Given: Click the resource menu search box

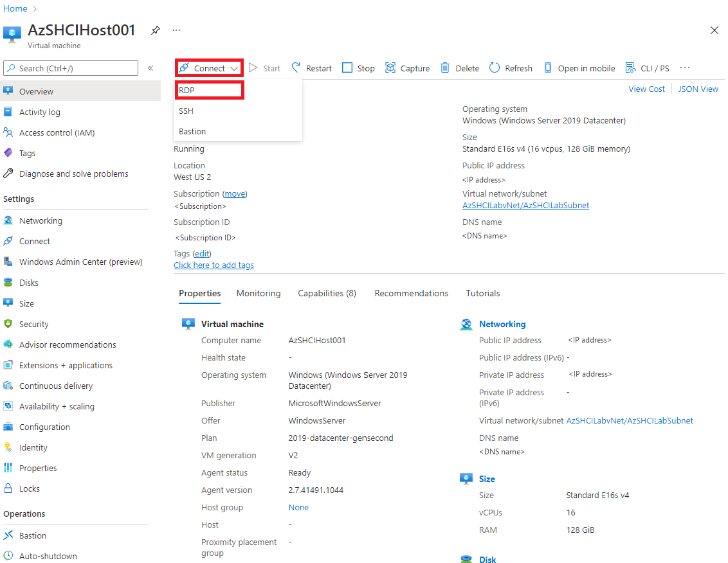Looking at the screenshot, I should click(71, 68).
